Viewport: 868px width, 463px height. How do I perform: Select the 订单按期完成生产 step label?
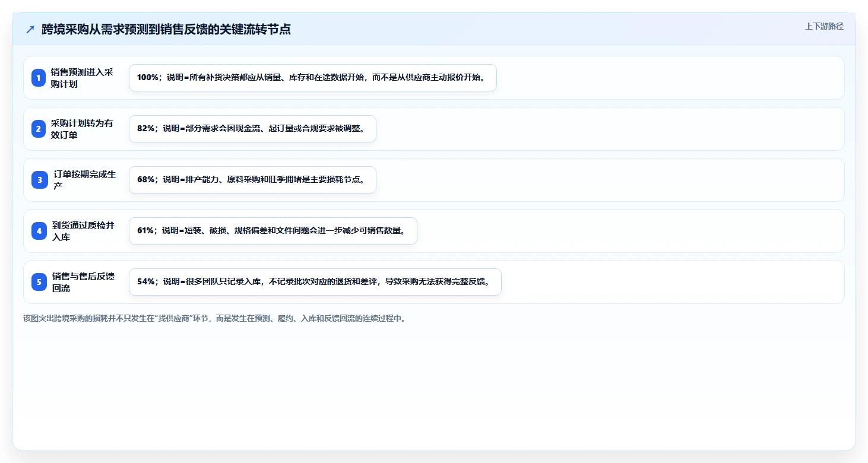pyautogui.click(x=84, y=180)
